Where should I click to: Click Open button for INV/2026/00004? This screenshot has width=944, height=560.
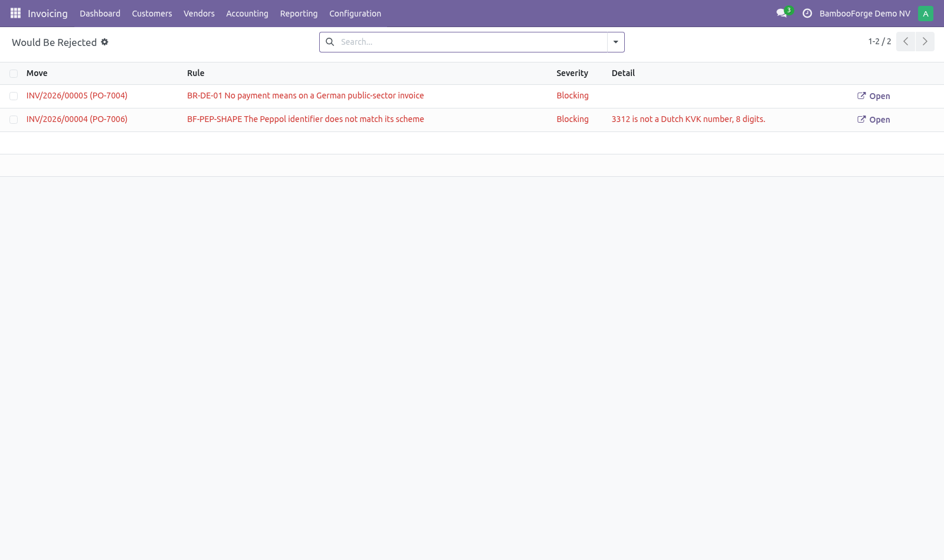coord(874,120)
